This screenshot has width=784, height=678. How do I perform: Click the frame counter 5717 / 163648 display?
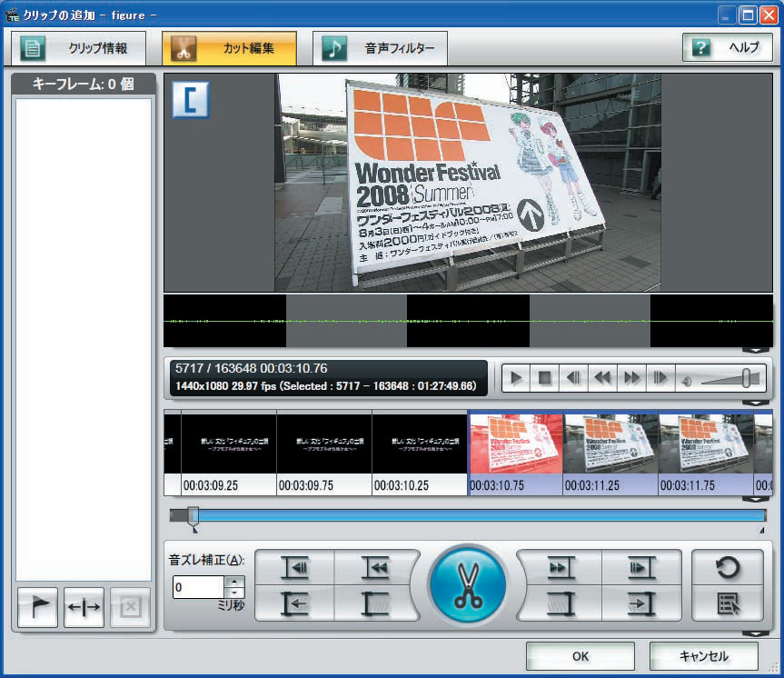point(251,369)
